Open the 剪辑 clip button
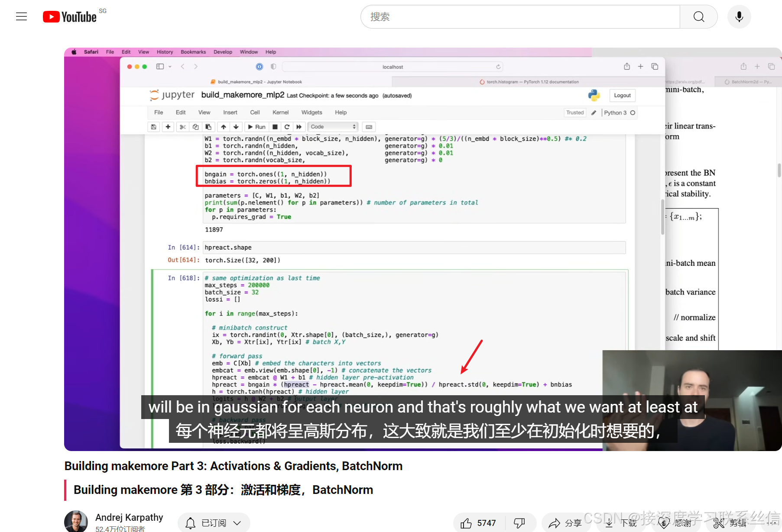Image resolution: width=782 pixels, height=532 pixels. [x=730, y=523]
